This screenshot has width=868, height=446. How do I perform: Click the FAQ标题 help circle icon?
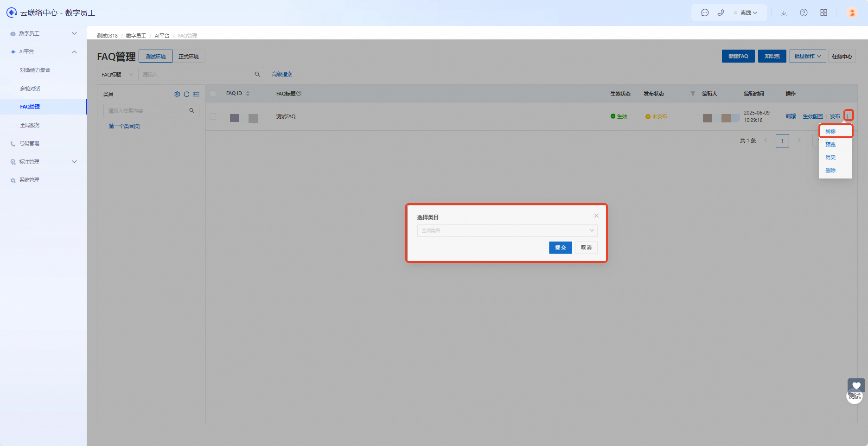(299, 94)
